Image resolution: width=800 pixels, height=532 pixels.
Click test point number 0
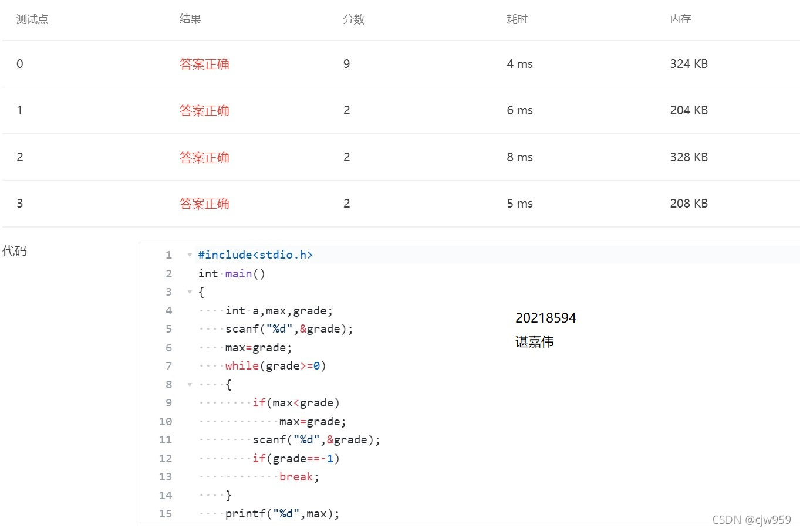pyautogui.click(x=20, y=64)
